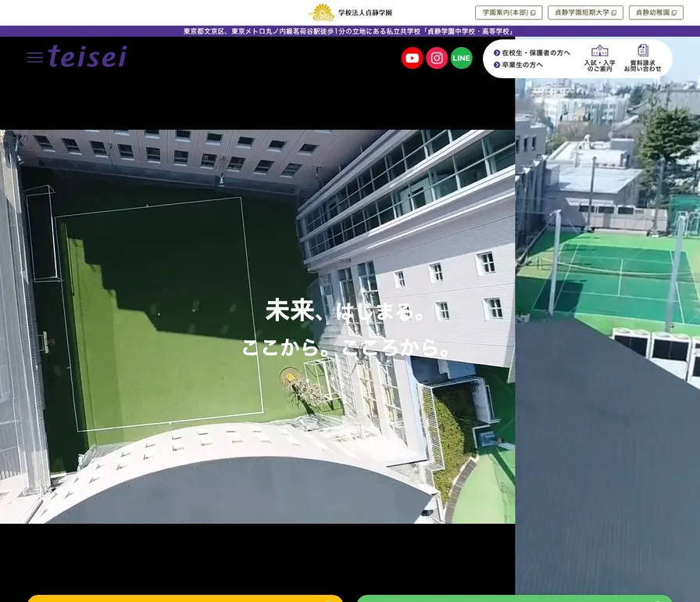Viewport: 700px width, 602px height.
Task: Click the arrow bullet beside 卒業生の方へ
Action: tap(496, 65)
